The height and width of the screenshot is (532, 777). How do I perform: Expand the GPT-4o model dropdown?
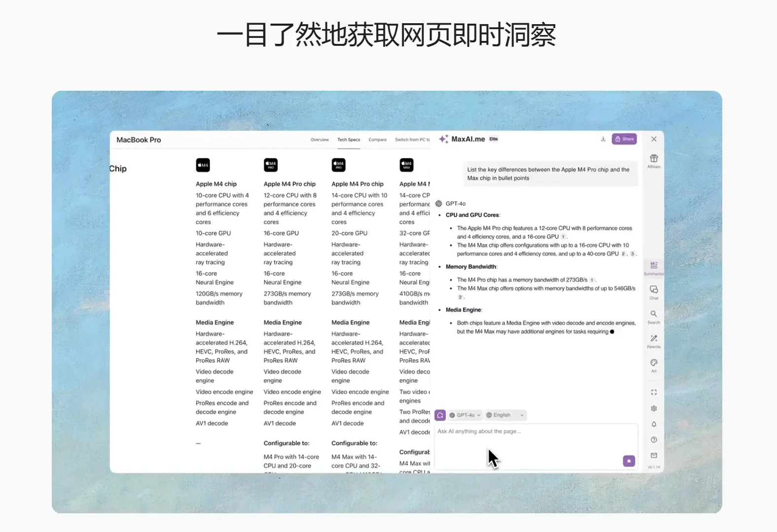465,415
